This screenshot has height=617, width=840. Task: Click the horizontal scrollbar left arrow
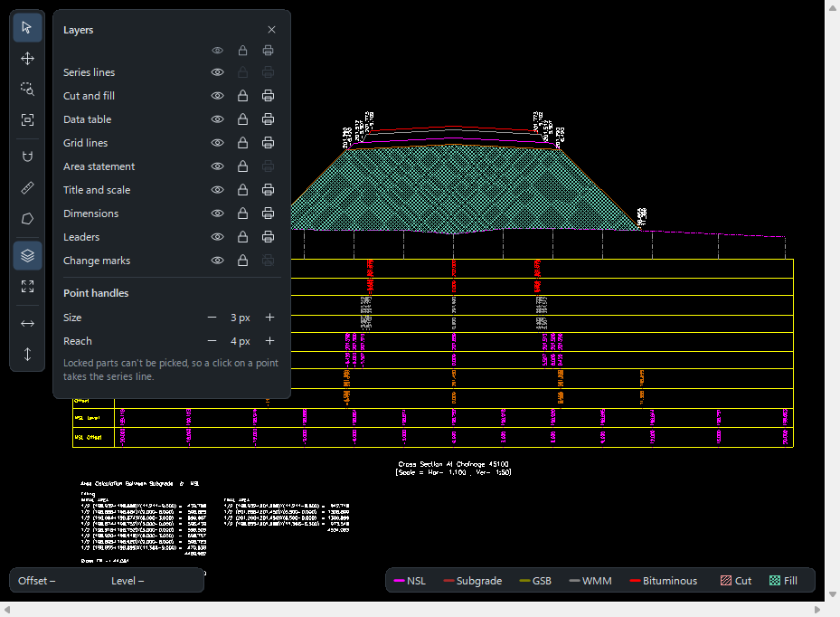pyautogui.click(x=7, y=610)
